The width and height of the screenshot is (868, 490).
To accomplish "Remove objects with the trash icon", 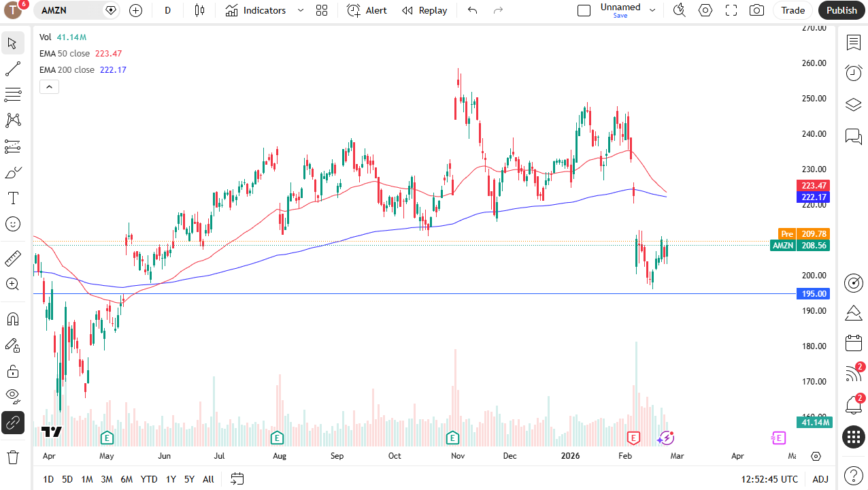I will (12, 457).
